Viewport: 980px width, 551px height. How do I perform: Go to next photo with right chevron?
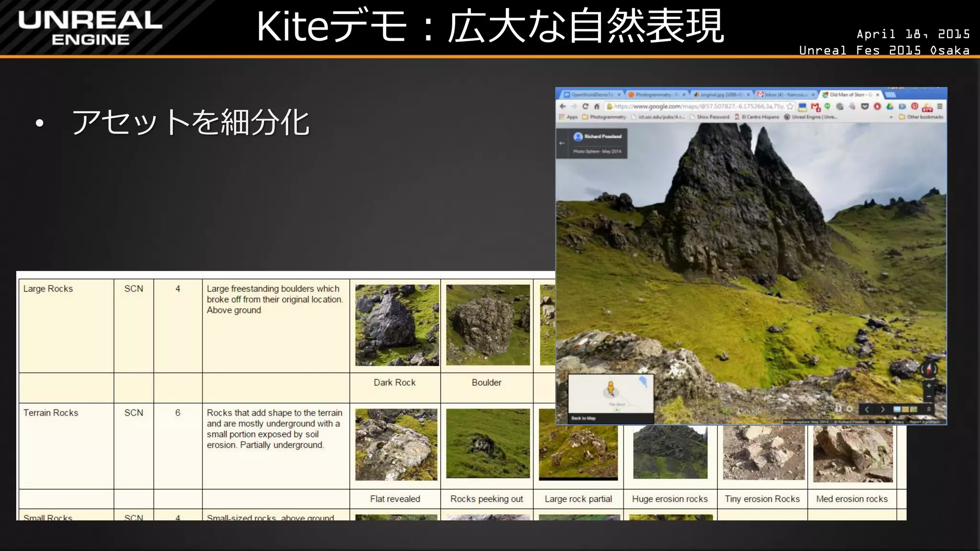click(x=883, y=409)
